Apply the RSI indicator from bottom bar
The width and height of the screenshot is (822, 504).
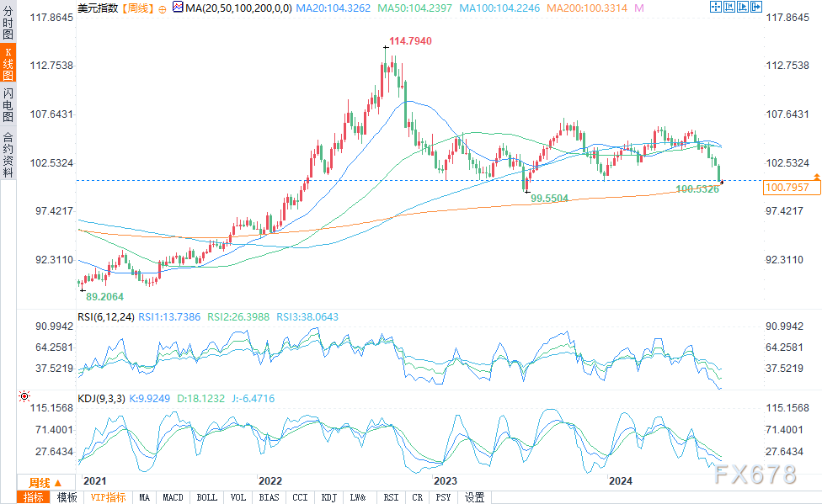click(x=391, y=497)
